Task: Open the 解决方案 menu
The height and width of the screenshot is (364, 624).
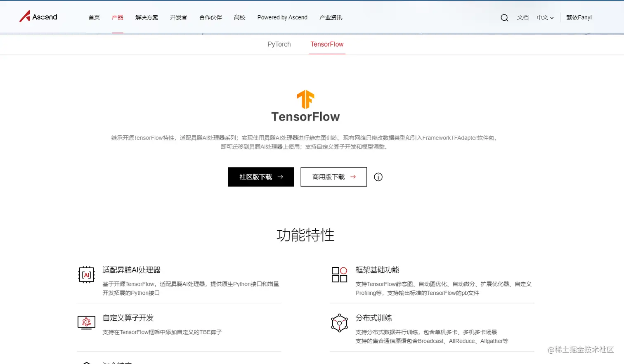Action: pyautogui.click(x=146, y=17)
